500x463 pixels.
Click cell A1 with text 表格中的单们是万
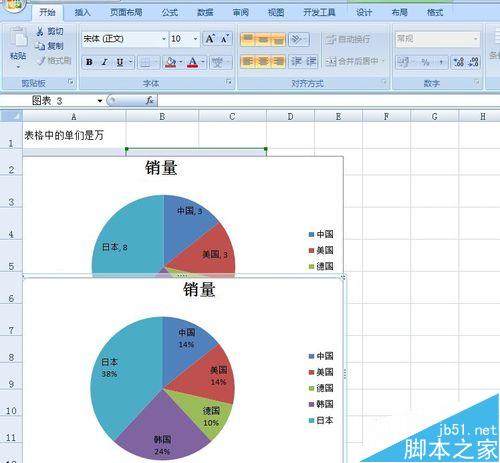74,135
